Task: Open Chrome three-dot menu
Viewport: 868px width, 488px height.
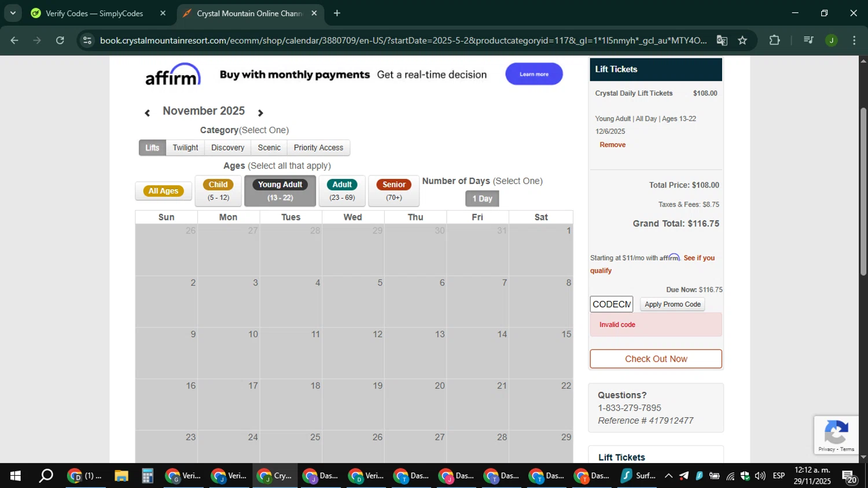Action: tap(854, 41)
